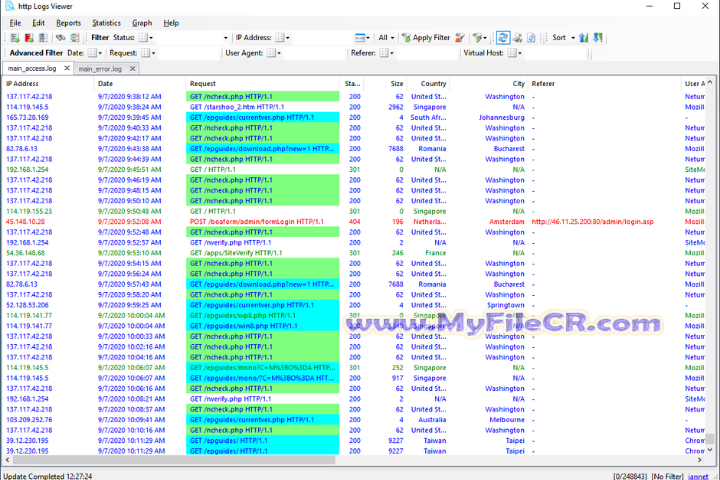Click the colored rows highlight icon

[75, 38]
